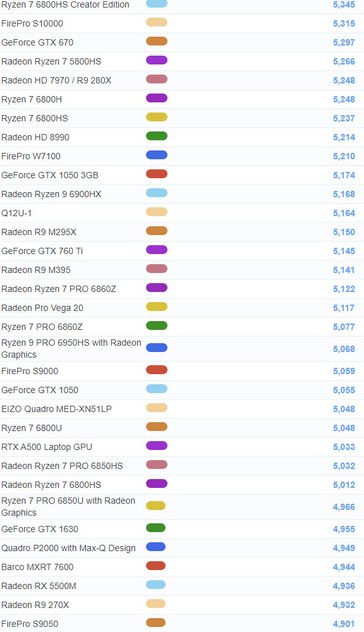364x632 pixels.
Task: Open Radeon HD 7970 / R9 280X link
Action: point(56,80)
